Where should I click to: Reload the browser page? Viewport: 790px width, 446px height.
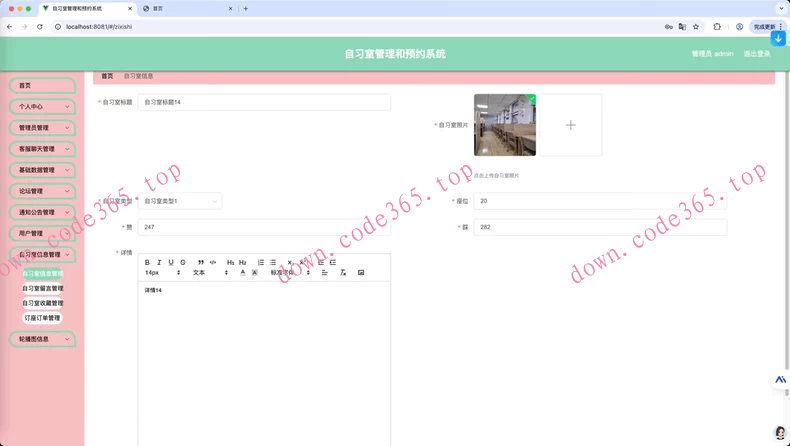tap(40, 27)
